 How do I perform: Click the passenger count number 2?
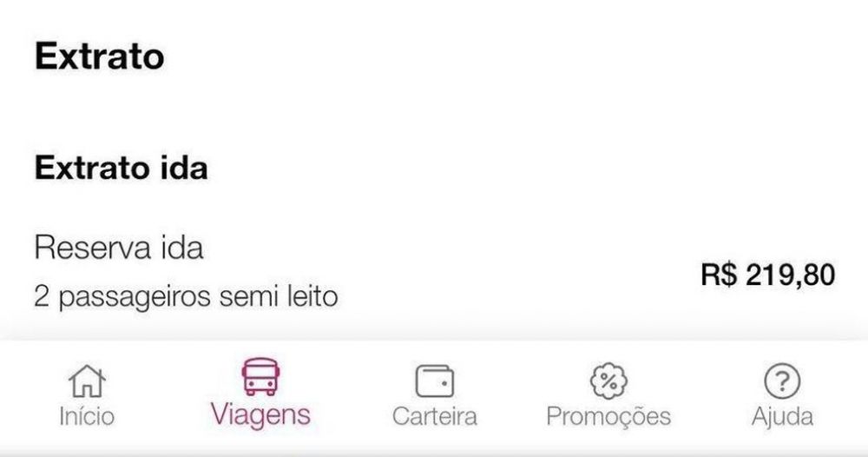(42, 296)
